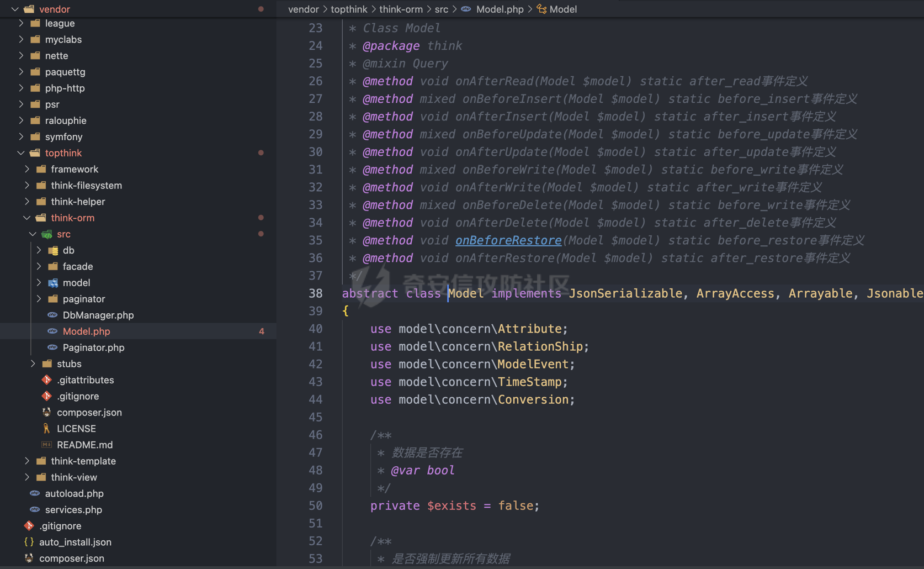This screenshot has width=924, height=569.
Task: Click the paquettg folder icon
Action: pos(35,72)
